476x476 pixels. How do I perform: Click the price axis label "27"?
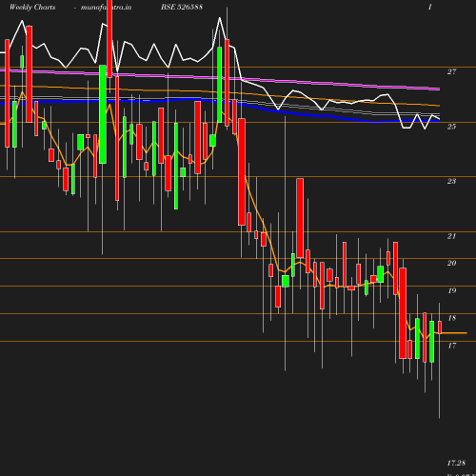pyautogui.click(x=451, y=71)
